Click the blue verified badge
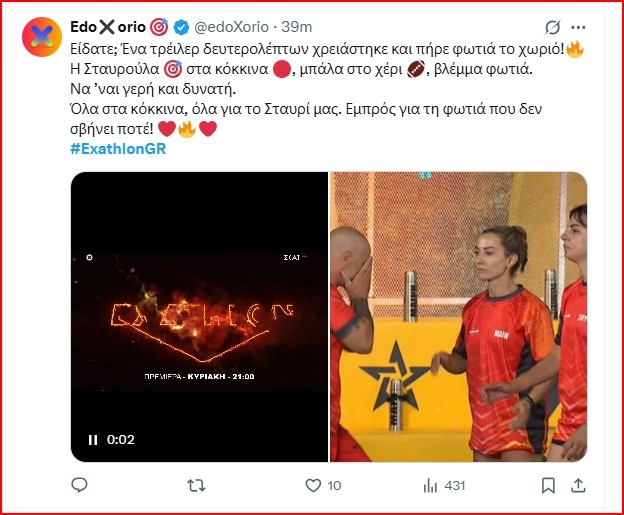The image size is (624, 515). click(x=181, y=27)
